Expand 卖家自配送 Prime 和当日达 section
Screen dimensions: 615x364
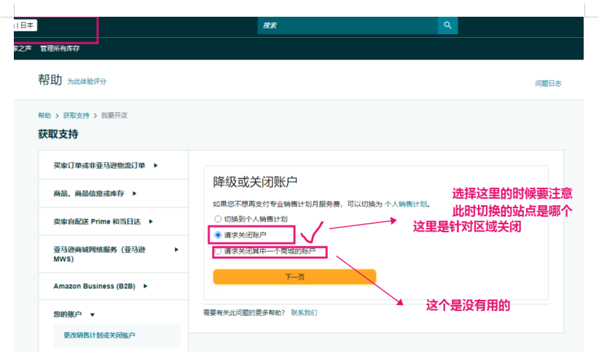click(103, 221)
